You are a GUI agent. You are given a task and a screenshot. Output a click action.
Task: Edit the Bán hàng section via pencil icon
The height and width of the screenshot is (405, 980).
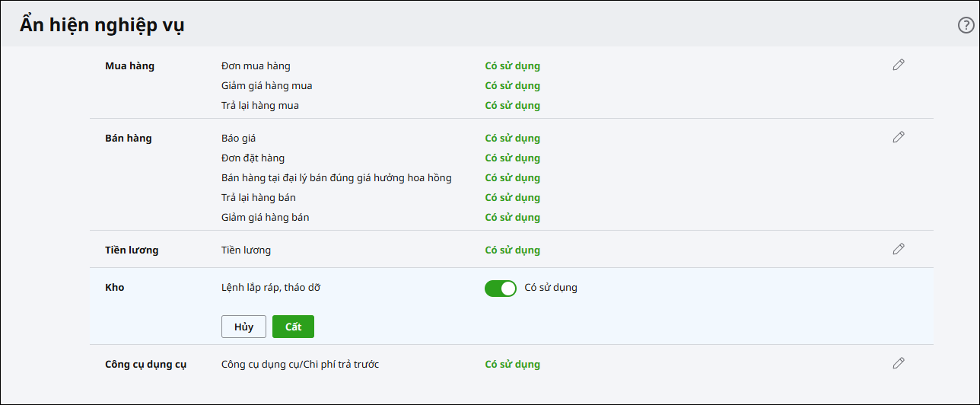pos(899,137)
